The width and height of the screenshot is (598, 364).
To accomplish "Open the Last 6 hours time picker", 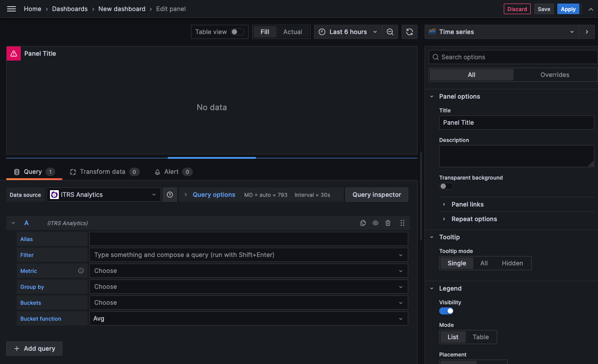I will (x=348, y=32).
